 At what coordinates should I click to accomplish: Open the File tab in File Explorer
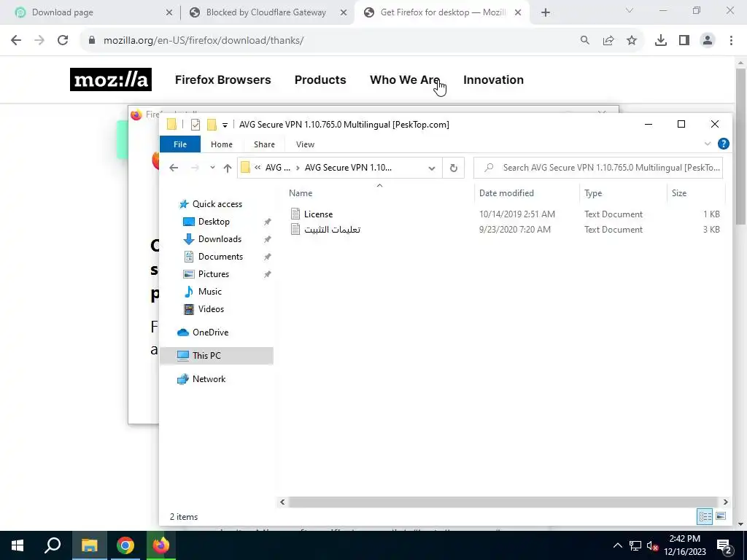click(180, 144)
